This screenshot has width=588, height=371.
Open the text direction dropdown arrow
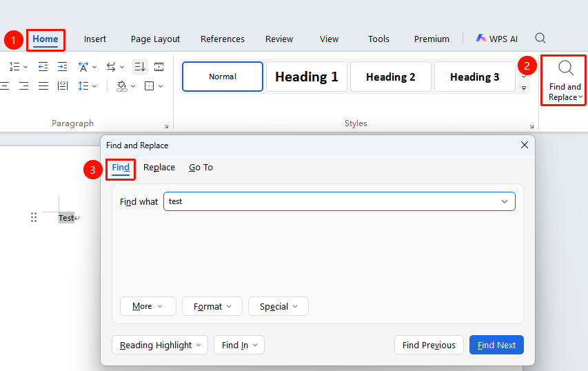click(122, 67)
